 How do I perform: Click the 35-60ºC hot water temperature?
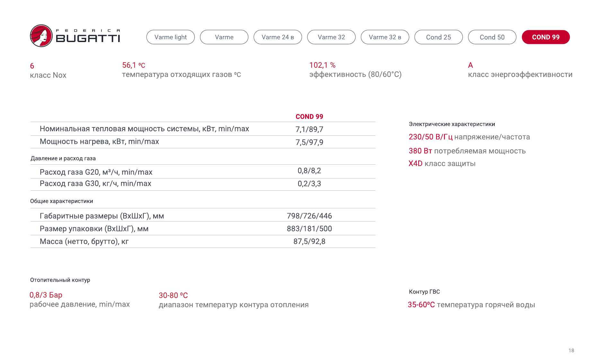(421, 305)
